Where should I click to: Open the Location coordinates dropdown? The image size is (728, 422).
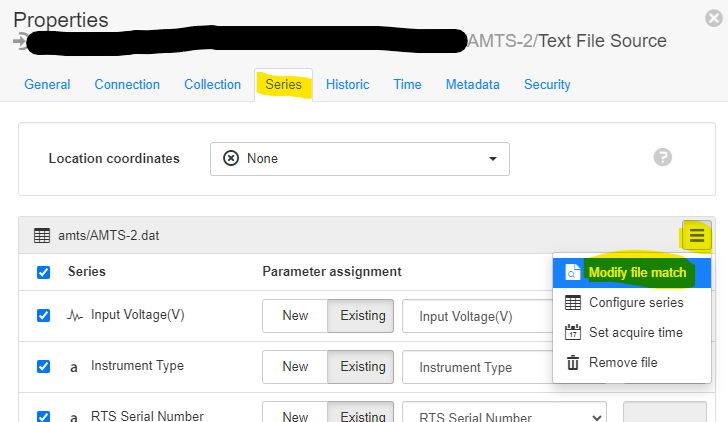[x=359, y=158]
